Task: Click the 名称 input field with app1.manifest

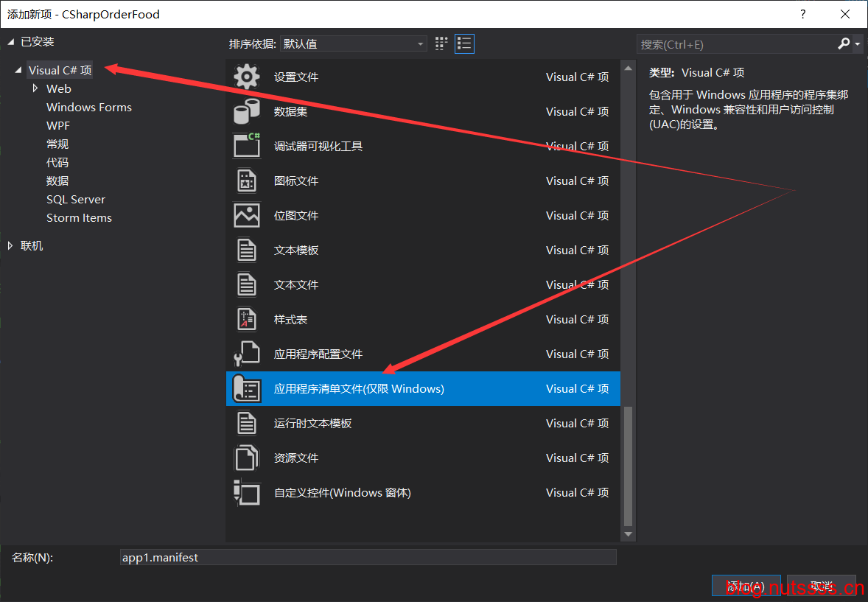Action: [368, 557]
